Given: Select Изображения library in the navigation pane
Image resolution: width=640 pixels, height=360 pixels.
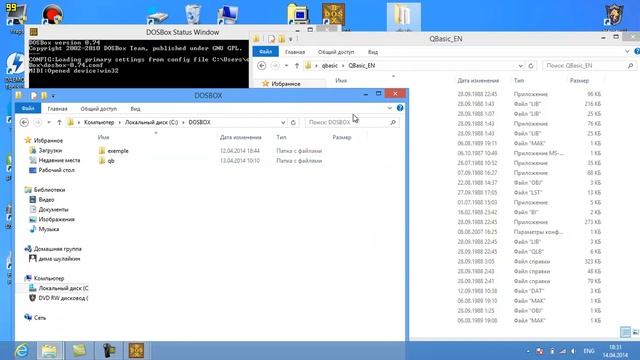Looking at the screenshot, I should [56, 219].
